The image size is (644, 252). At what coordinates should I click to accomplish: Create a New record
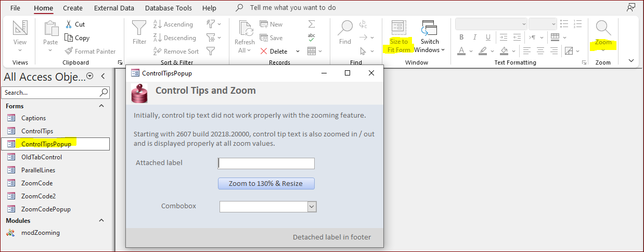pyautogui.click(x=271, y=24)
